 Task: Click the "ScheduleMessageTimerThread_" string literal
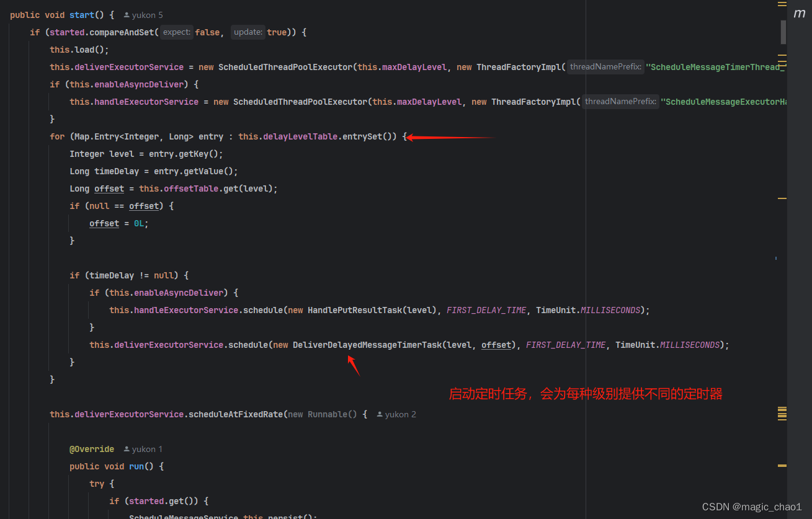pos(716,67)
